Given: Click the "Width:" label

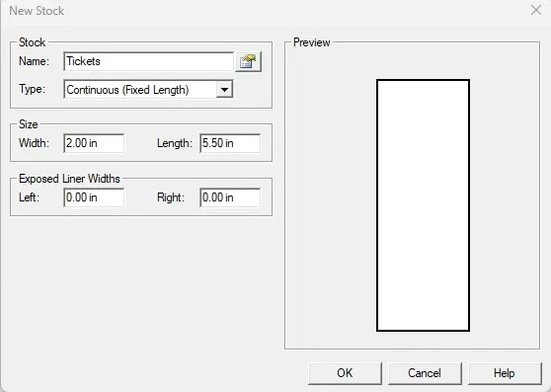Looking at the screenshot, I should pyautogui.click(x=35, y=143).
